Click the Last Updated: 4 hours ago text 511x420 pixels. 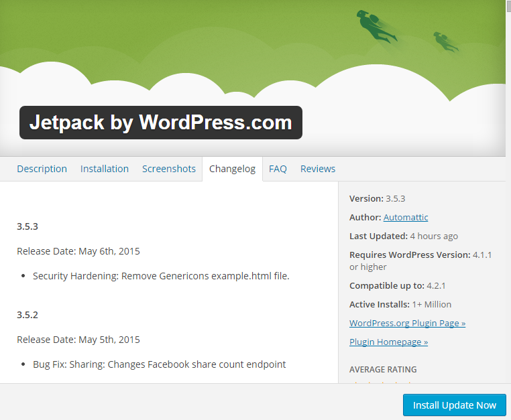pos(404,236)
